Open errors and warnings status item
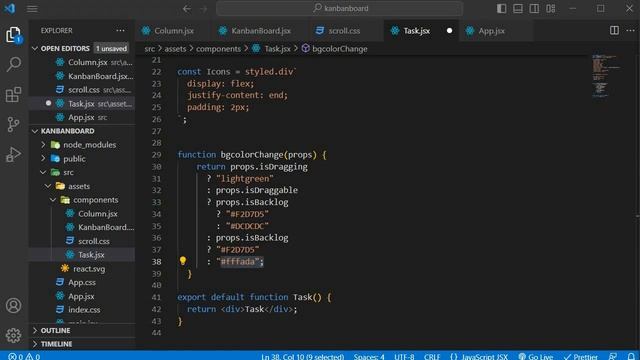The height and width of the screenshot is (360, 640). (24, 356)
